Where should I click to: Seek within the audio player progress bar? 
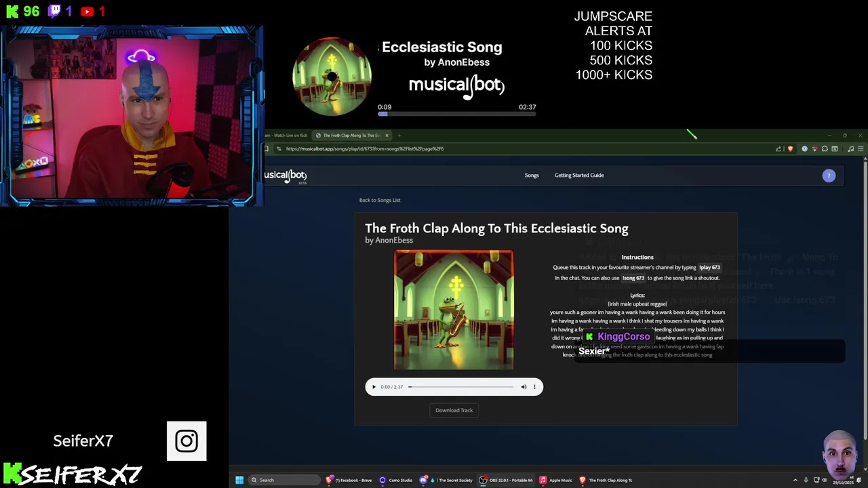[x=461, y=387]
